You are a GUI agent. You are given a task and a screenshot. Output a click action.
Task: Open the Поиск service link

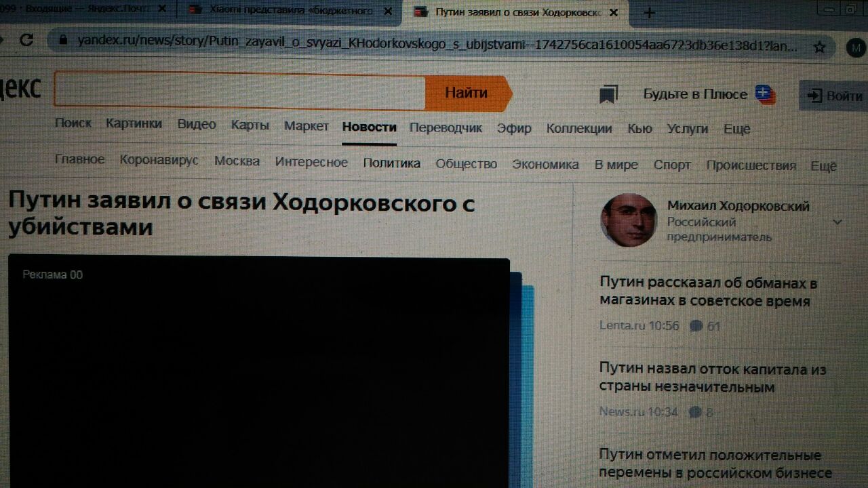click(73, 123)
